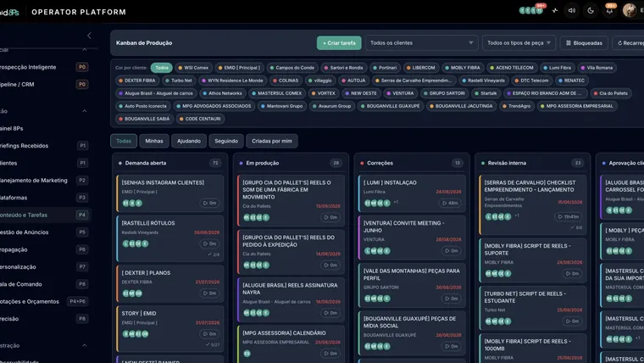
Task: Filter by WSI Comex client chip
Action: click(x=193, y=67)
